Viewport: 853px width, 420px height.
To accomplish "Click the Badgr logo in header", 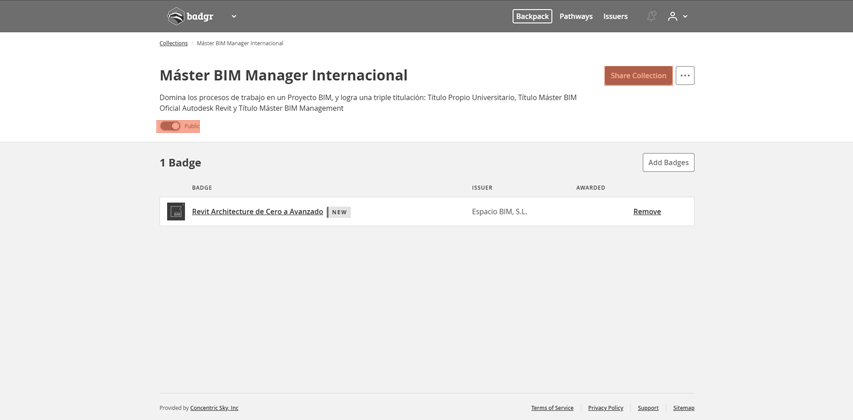I will [190, 16].
